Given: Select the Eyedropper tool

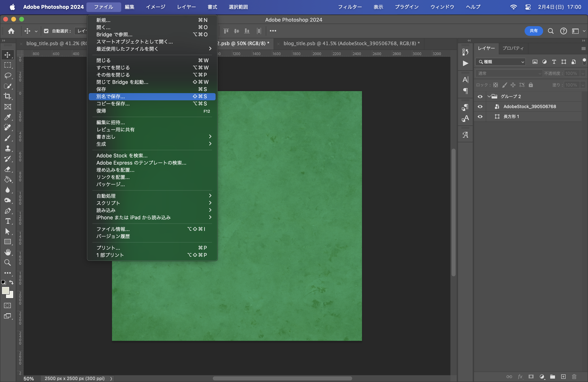Looking at the screenshot, I should click(8, 117).
